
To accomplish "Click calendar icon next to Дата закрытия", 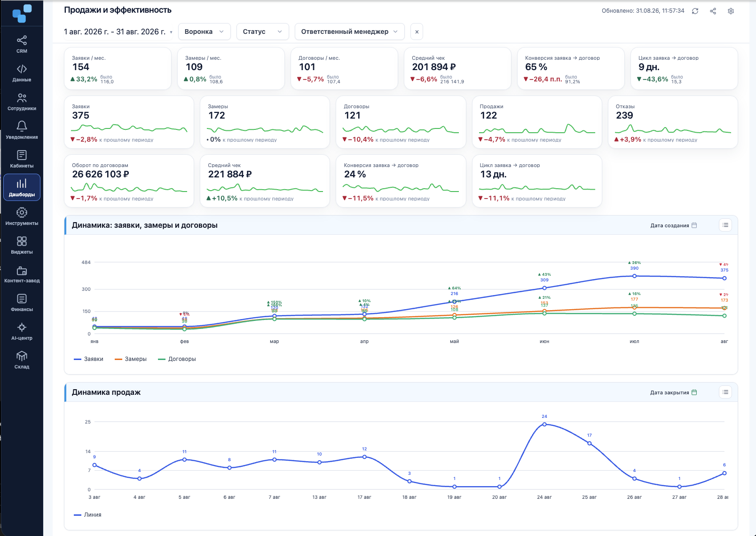I will coord(694,392).
